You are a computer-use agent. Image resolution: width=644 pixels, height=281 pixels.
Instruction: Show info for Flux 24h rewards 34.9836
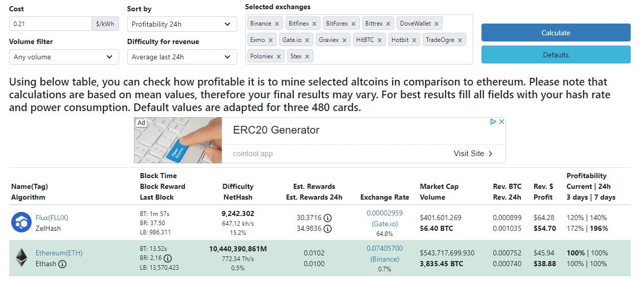pos(327,229)
